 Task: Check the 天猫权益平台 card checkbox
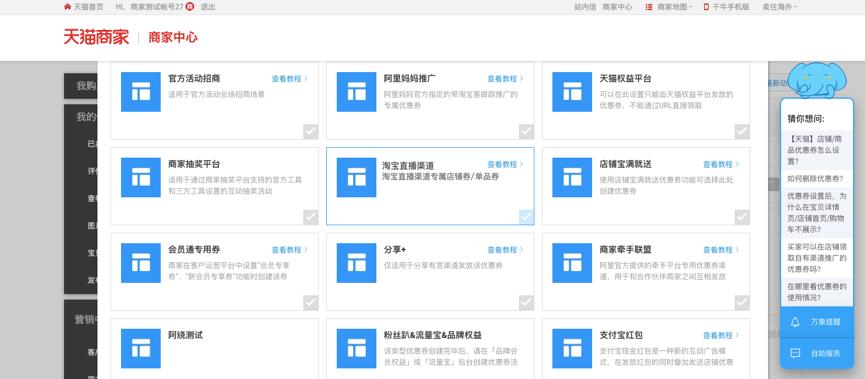(742, 131)
